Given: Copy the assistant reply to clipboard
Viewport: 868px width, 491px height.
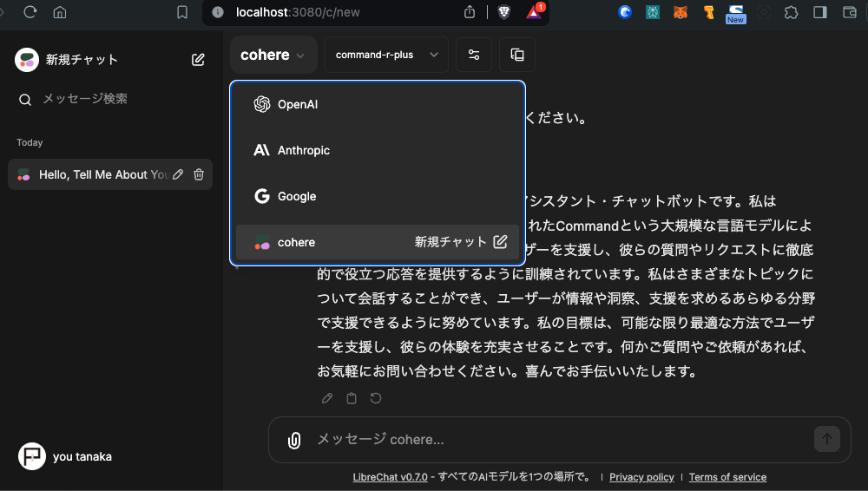Looking at the screenshot, I should tap(352, 398).
